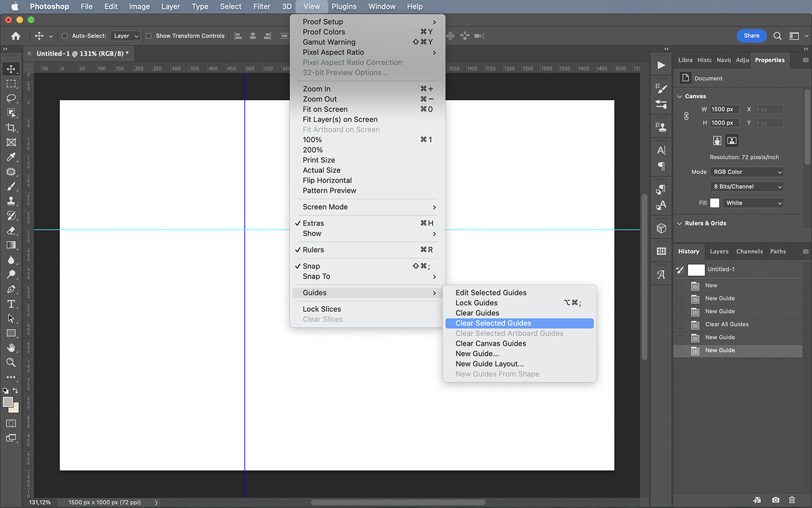Screen dimensions: 812x508
Task: Select the Brush tool
Action: [x=11, y=186]
